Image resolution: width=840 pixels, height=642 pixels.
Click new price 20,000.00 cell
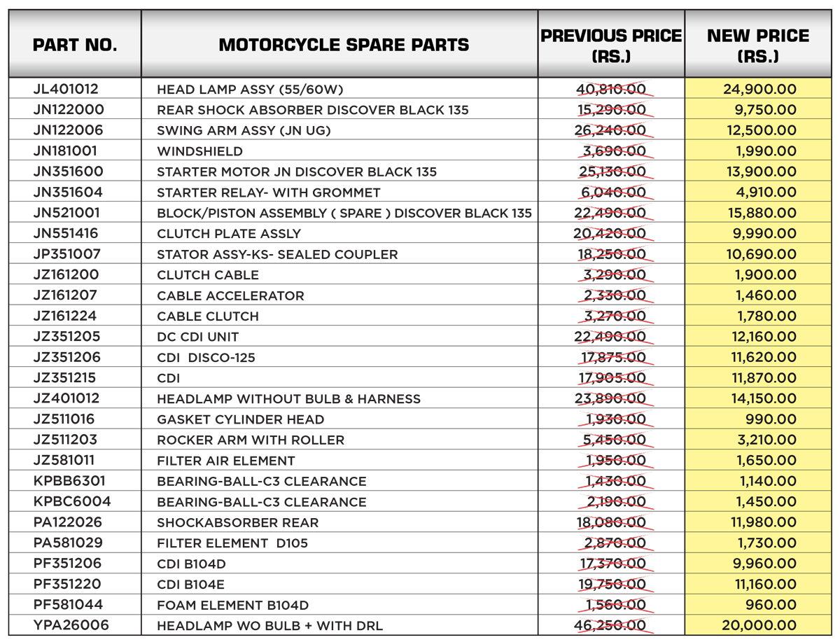pyautogui.click(x=759, y=626)
